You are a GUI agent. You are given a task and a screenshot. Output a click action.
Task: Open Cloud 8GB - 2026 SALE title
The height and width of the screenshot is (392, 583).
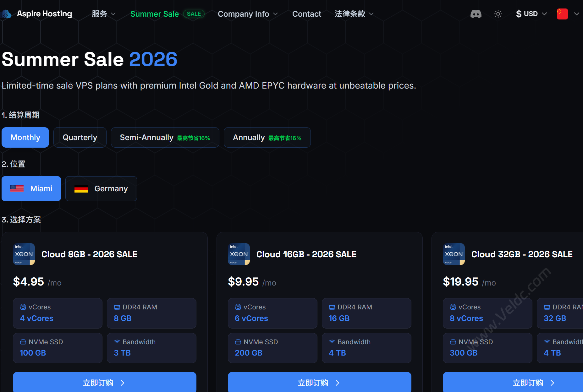click(x=89, y=254)
